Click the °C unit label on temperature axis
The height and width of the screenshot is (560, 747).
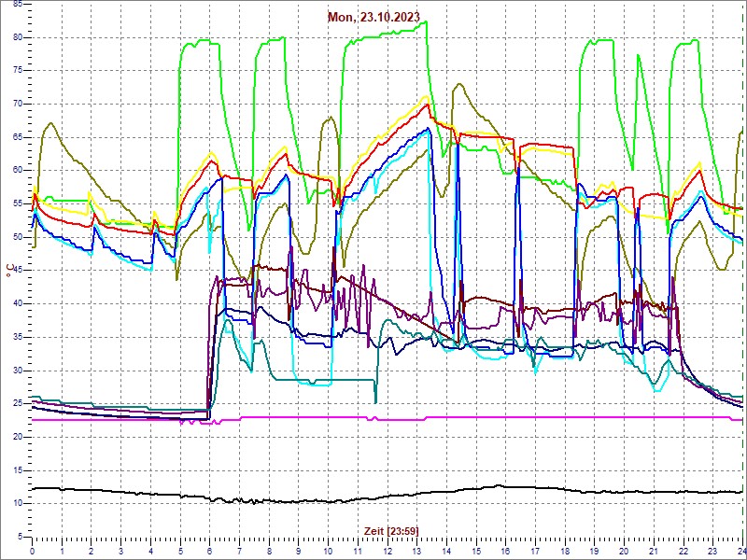click(x=8, y=272)
